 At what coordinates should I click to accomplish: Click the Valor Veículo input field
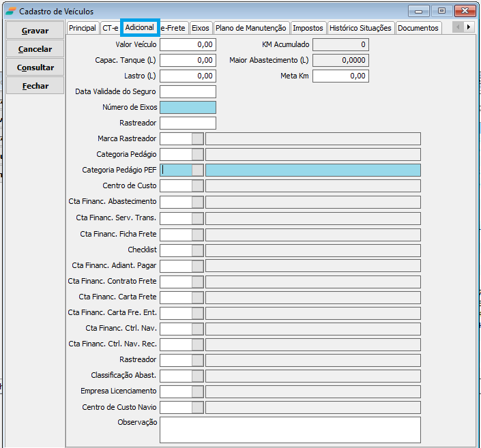click(188, 44)
